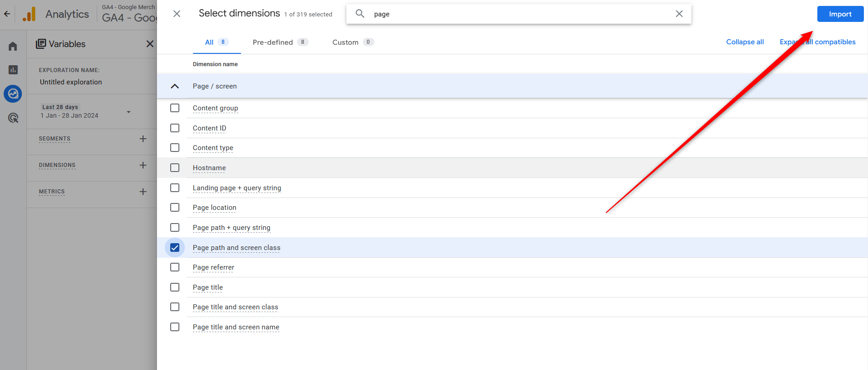Viewport: 868px width, 370px height.
Task: Open the date range dropdown
Action: click(129, 112)
